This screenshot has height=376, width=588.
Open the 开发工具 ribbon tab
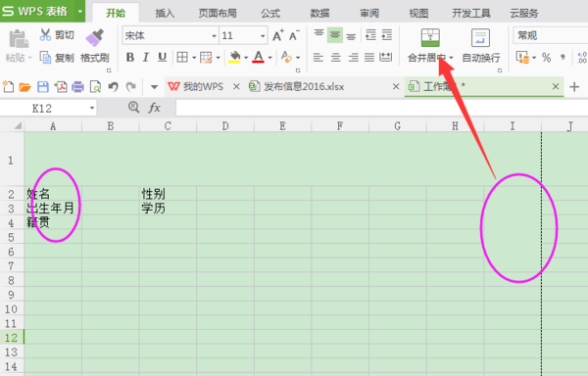471,13
